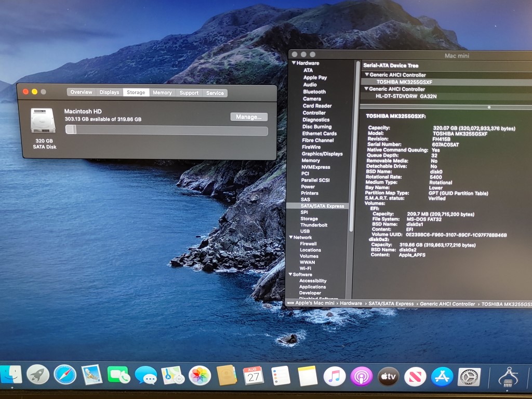Click the Launchpad rocket icon
The height and width of the screenshot is (399, 532).
38,375
